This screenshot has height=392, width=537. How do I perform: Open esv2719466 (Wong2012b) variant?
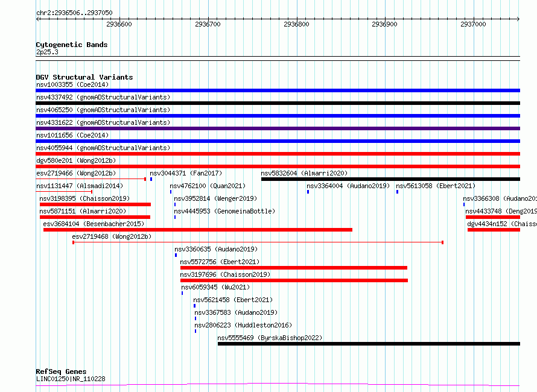(x=76, y=173)
